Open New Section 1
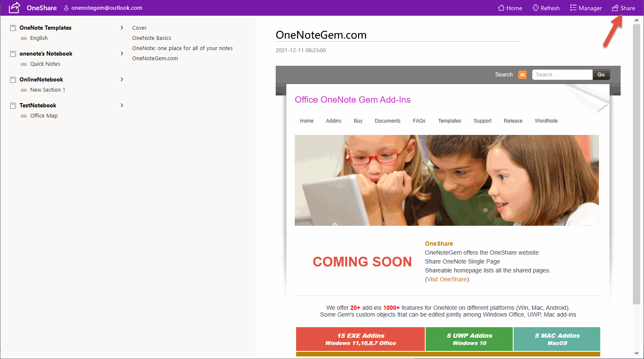 click(48, 90)
